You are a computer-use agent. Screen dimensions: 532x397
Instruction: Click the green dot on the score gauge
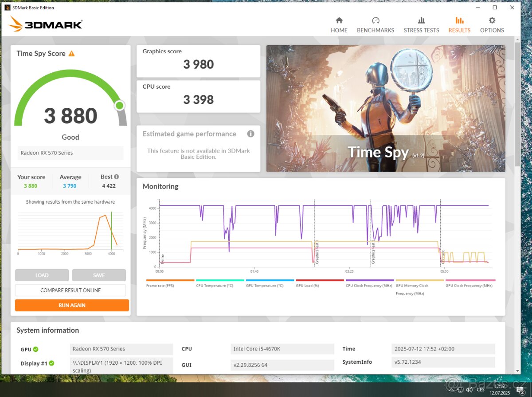click(x=119, y=106)
